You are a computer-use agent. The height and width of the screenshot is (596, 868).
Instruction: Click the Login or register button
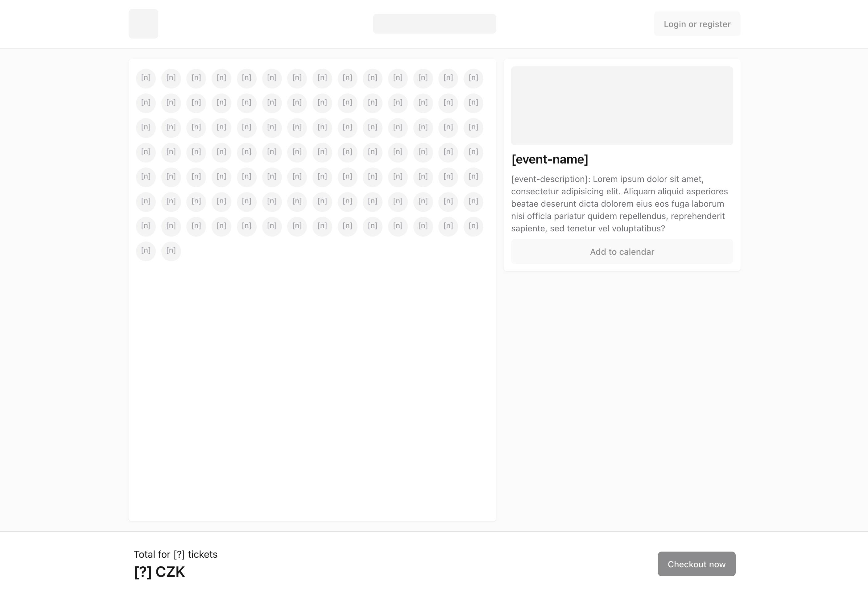point(696,24)
